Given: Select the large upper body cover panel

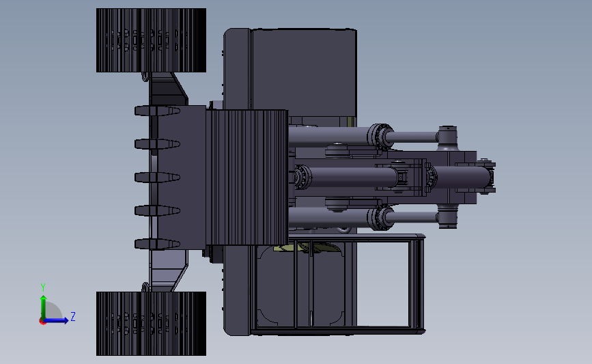Looking at the screenshot, I should click(304, 72).
